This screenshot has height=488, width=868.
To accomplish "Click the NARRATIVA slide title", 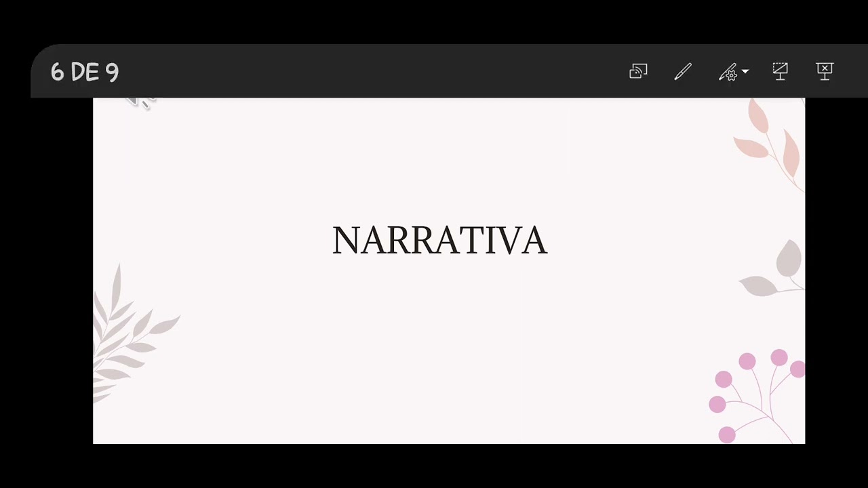I will pyautogui.click(x=439, y=241).
